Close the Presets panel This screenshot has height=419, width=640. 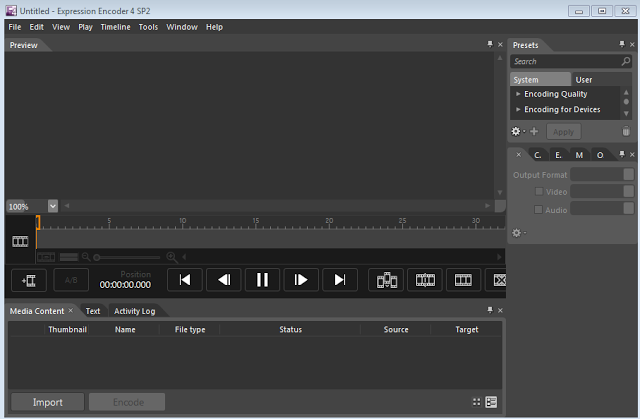click(x=632, y=44)
